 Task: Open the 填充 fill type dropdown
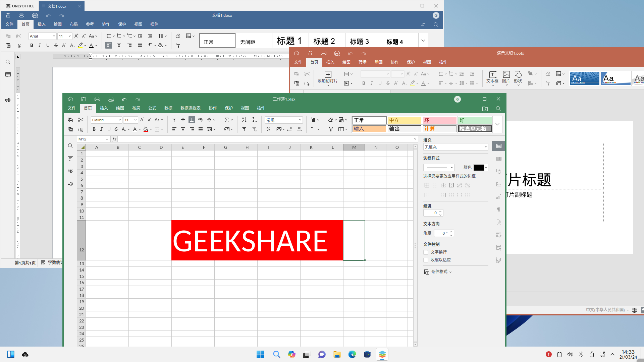tap(455, 147)
